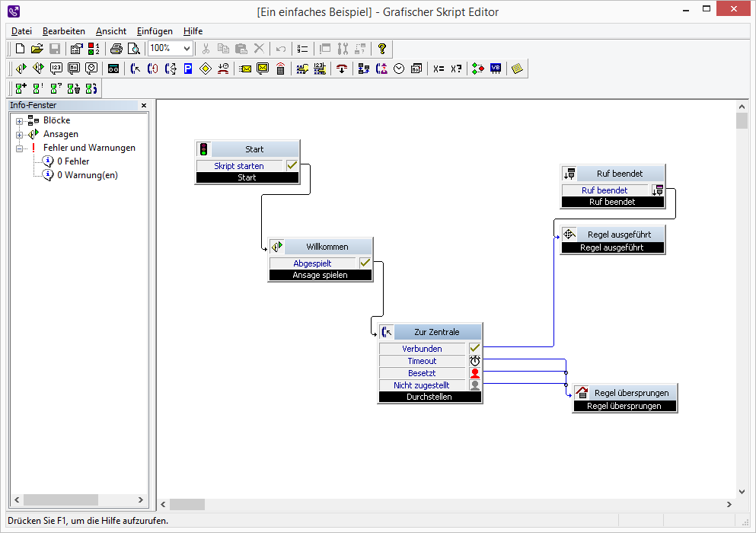Image resolution: width=756 pixels, height=533 pixels.
Task: Click the New document icon
Action: [x=21, y=49]
